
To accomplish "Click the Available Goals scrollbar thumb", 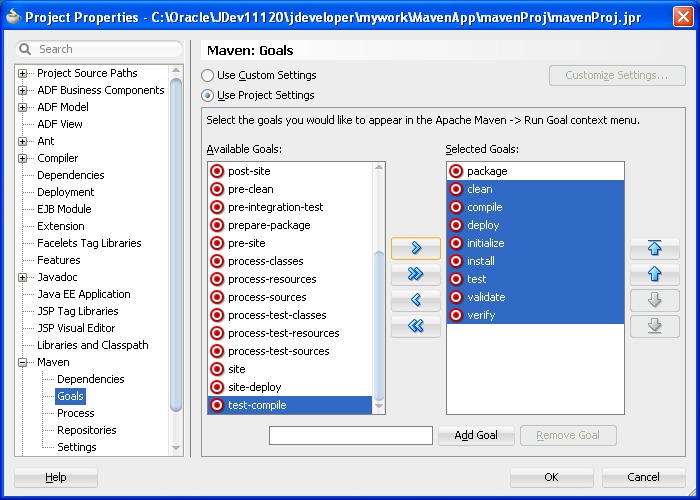I will point(379,325).
